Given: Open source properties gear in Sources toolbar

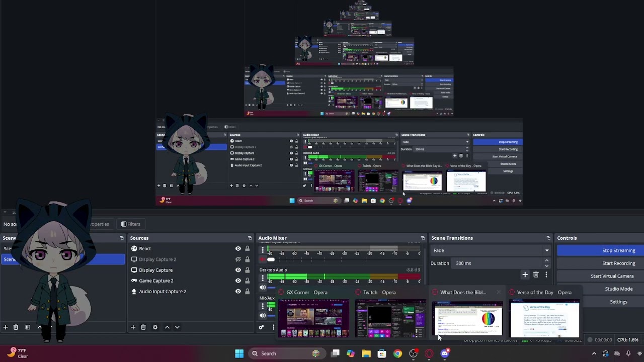Looking at the screenshot, I should click(155, 327).
